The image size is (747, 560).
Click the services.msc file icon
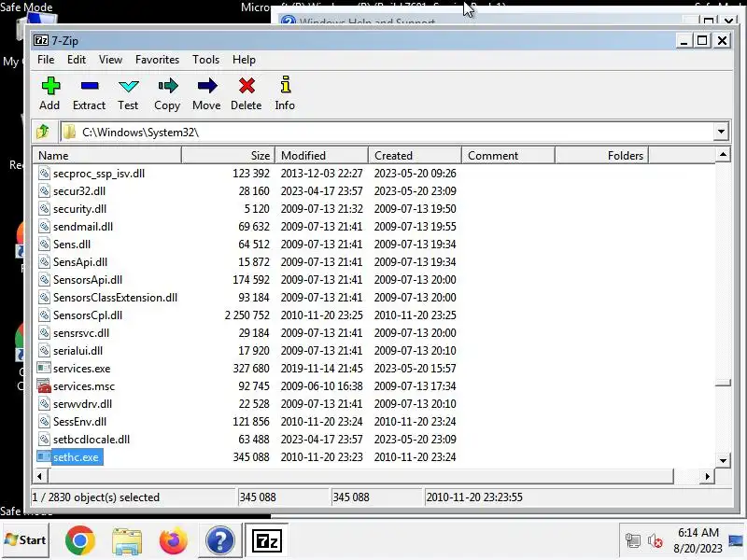click(x=44, y=385)
